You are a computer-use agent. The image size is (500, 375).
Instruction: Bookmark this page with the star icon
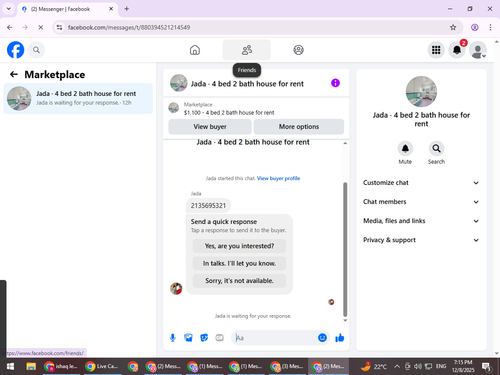point(453,27)
